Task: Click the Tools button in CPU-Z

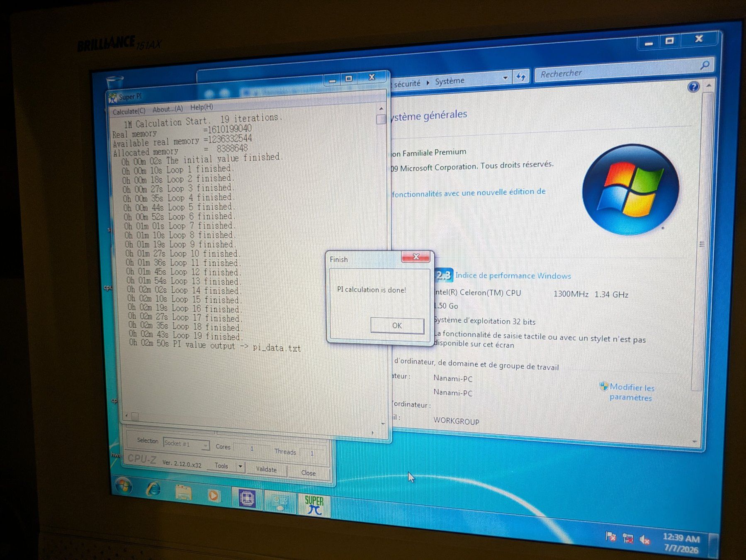Action: (x=221, y=466)
